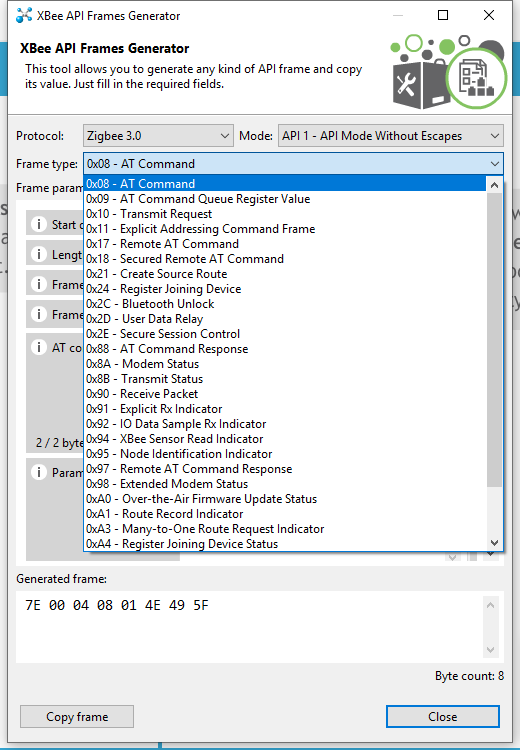The width and height of the screenshot is (520, 750).
Task: Click dropdown list scroll up arrow
Action: [494, 184]
